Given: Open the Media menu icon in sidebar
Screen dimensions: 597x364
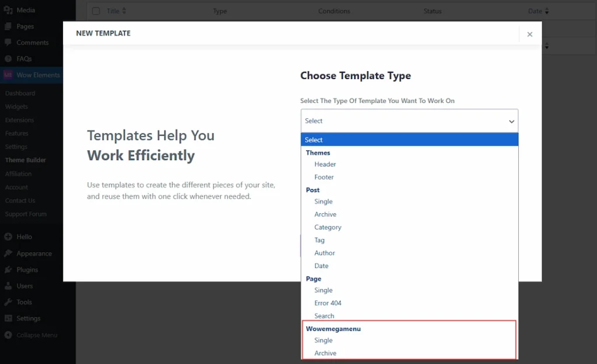Looking at the screenshot, I should (x=8, y=10).
